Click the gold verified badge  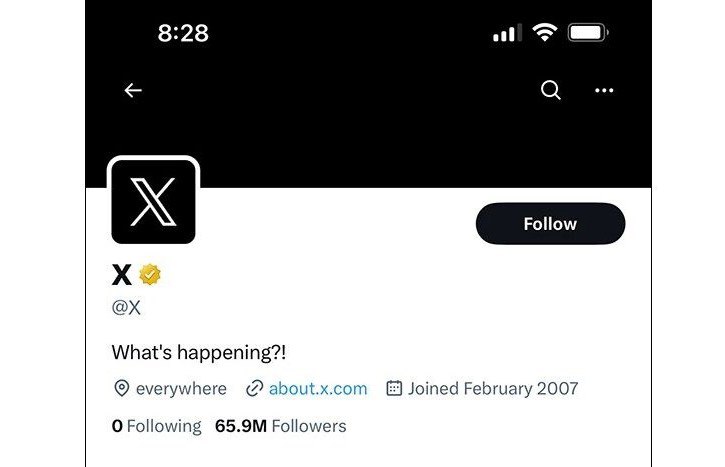[x=150, y=275]
